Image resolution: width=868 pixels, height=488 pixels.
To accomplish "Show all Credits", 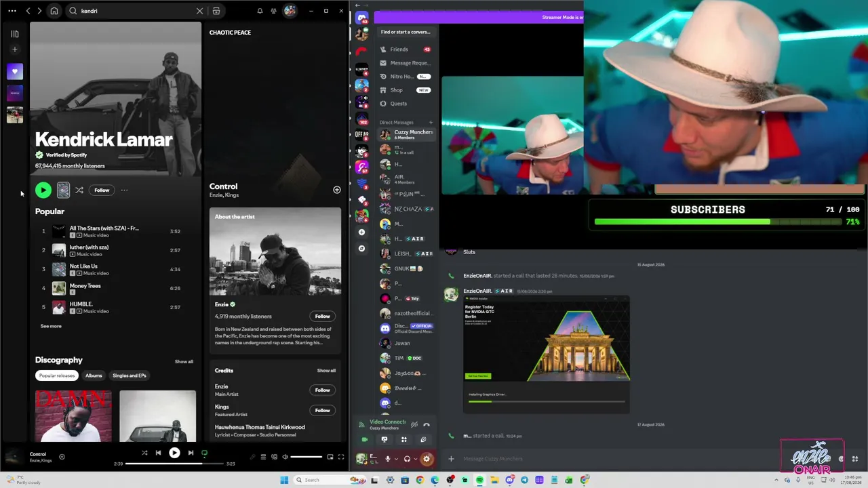I will [x=326, y=371].
